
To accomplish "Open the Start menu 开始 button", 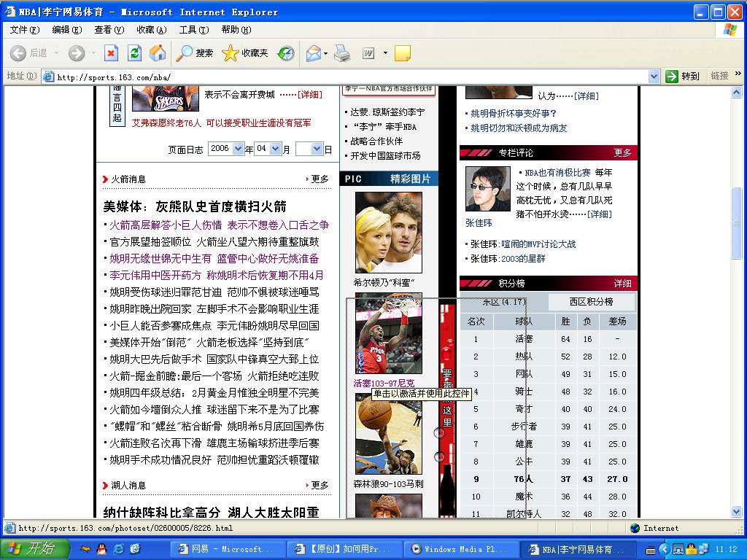I will pyautogui.click(x=35, y=548).
